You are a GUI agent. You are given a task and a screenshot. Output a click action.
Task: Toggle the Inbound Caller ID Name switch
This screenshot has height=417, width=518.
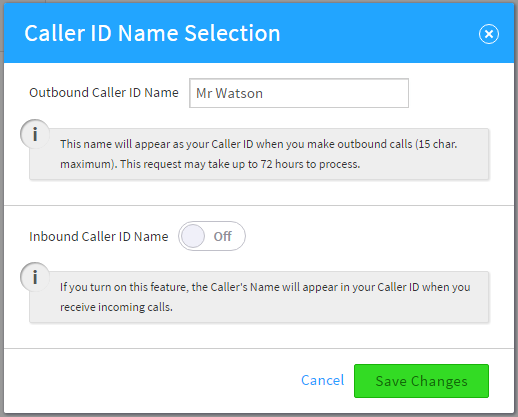click(x=212, y=236)
